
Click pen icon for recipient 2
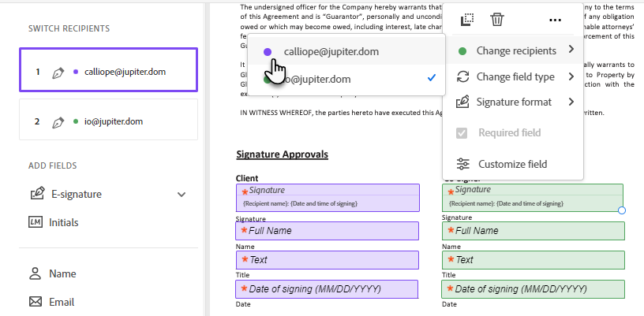(58, 122)
